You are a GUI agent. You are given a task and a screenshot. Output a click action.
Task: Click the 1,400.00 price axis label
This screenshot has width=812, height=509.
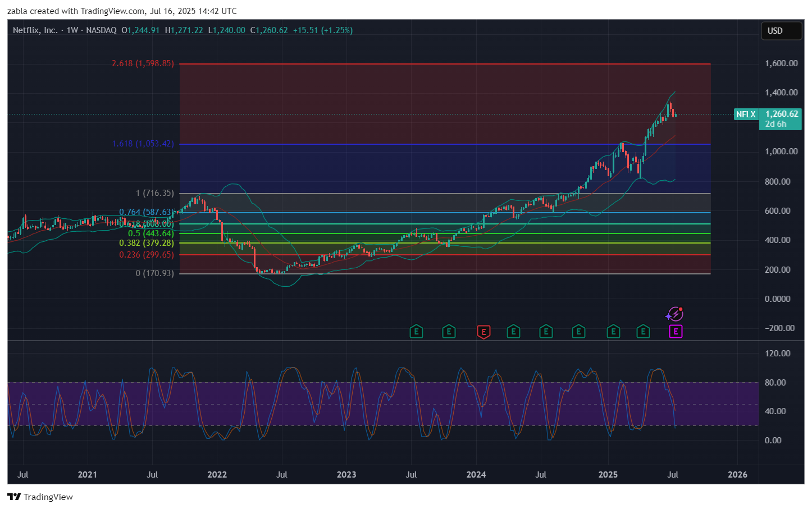click(781, 93)
